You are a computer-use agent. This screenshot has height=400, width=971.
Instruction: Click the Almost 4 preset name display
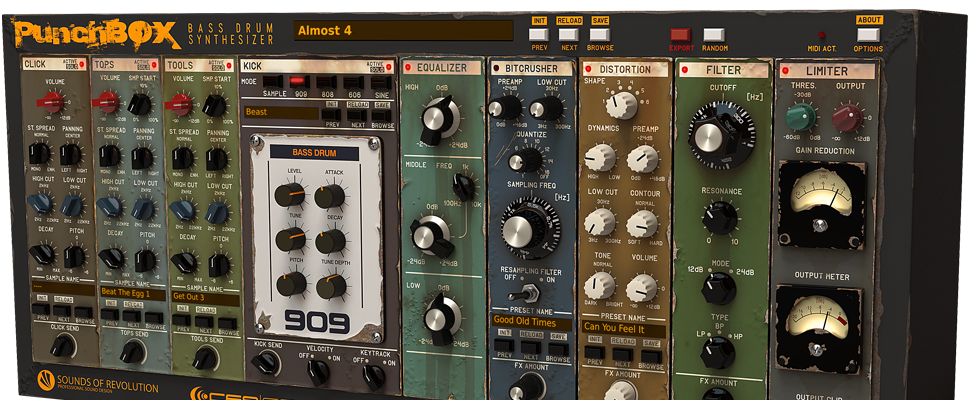pos(403,30)
